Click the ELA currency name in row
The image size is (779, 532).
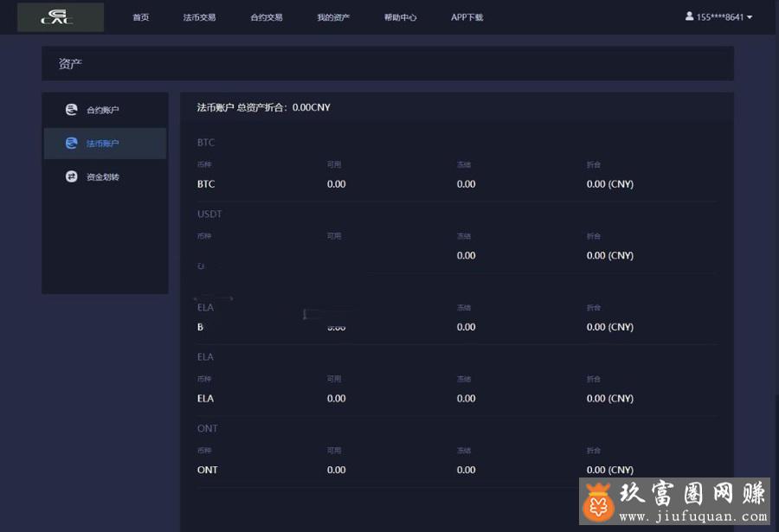coord(205,399)
